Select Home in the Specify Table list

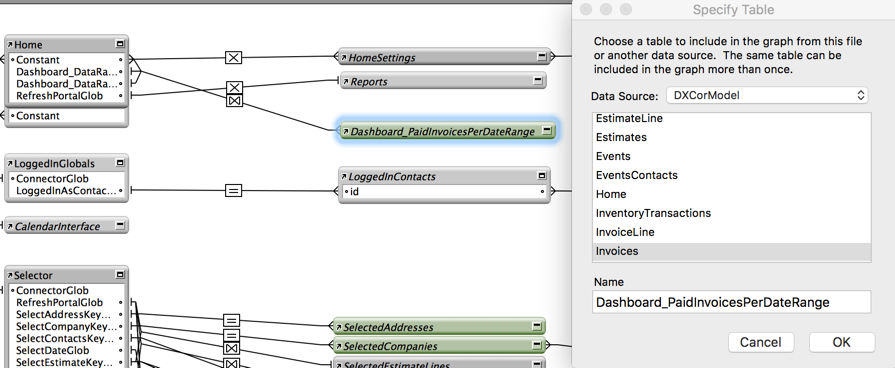[x=732, y=194]
